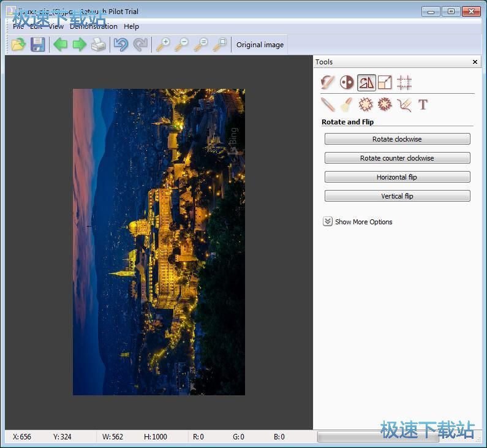Select the Text tool icon
The image size is (487, 448).
pyautogui.click(x=423, y=105)
